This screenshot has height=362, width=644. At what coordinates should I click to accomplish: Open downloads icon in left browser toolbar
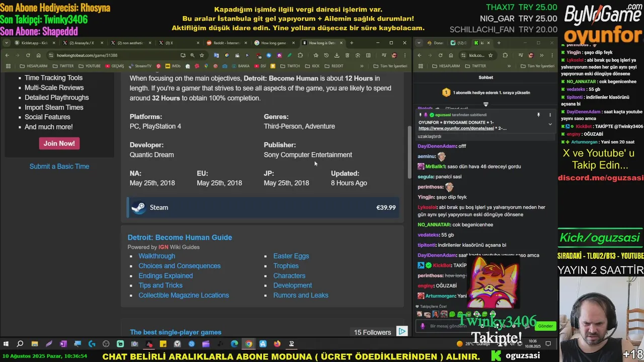337,55
